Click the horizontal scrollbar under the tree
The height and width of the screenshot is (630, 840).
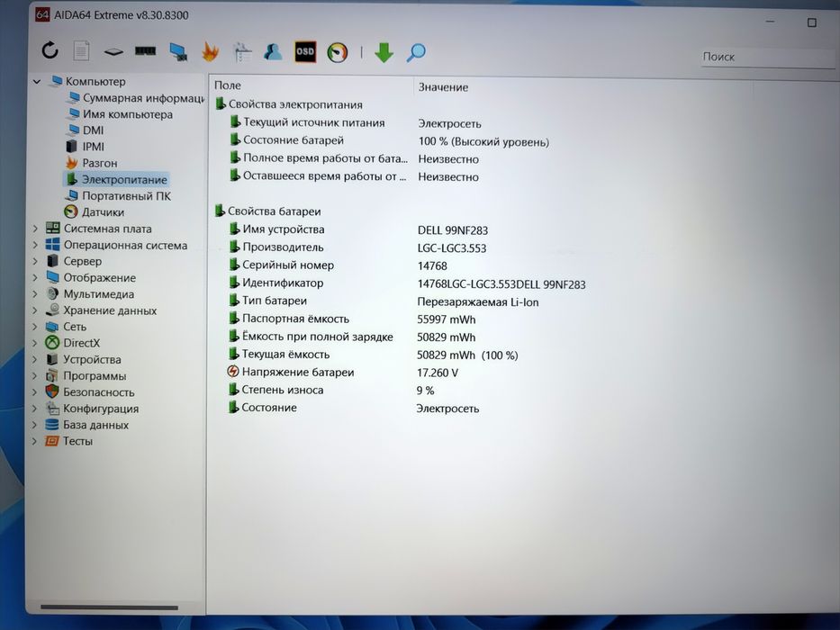pos(109,607)
